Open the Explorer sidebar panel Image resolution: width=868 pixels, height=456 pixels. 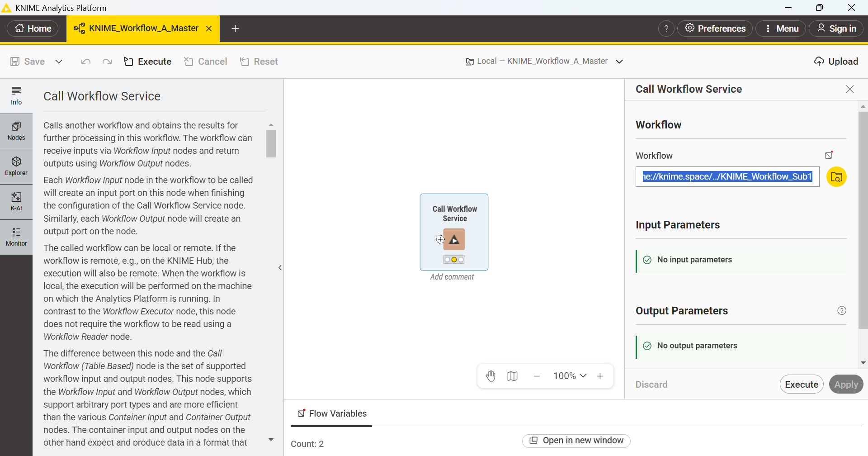[16, 166]
